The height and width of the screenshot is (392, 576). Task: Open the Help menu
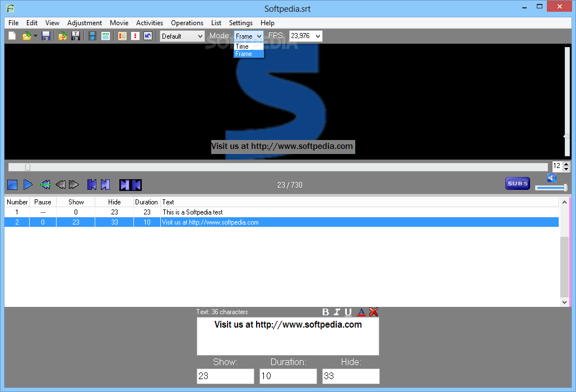[267, 23]
